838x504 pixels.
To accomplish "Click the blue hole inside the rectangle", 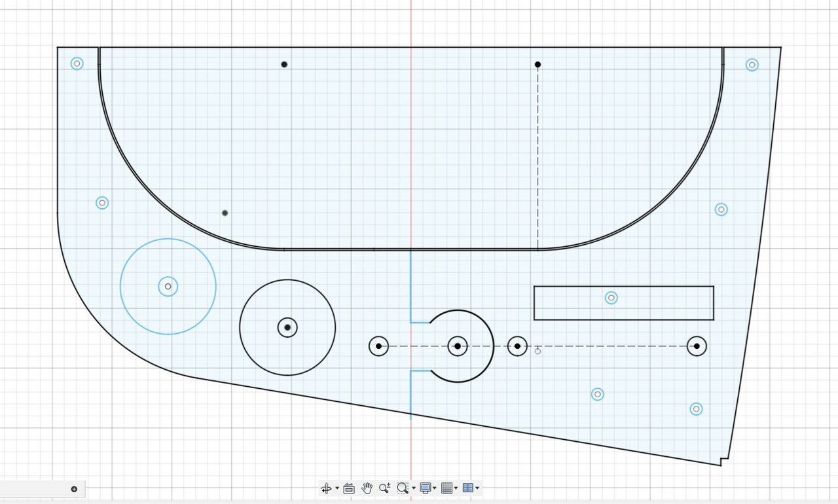I will point(611,298).
